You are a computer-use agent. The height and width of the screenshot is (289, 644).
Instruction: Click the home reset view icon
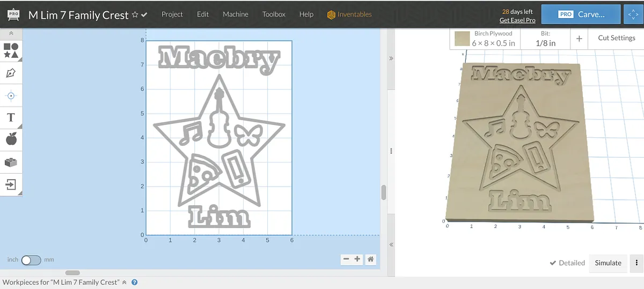(x=370, y=260)
